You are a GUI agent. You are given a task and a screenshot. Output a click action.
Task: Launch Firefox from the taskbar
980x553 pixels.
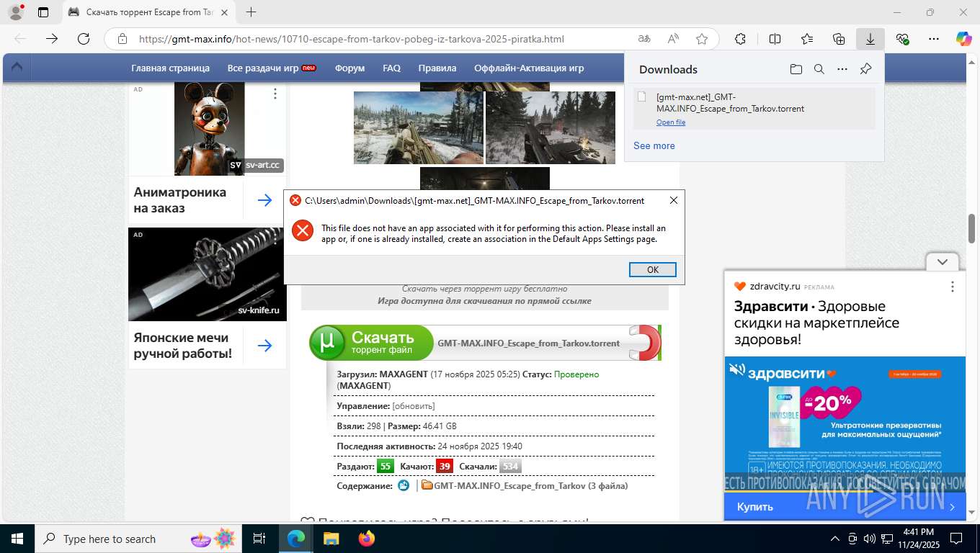pos(366,539)
